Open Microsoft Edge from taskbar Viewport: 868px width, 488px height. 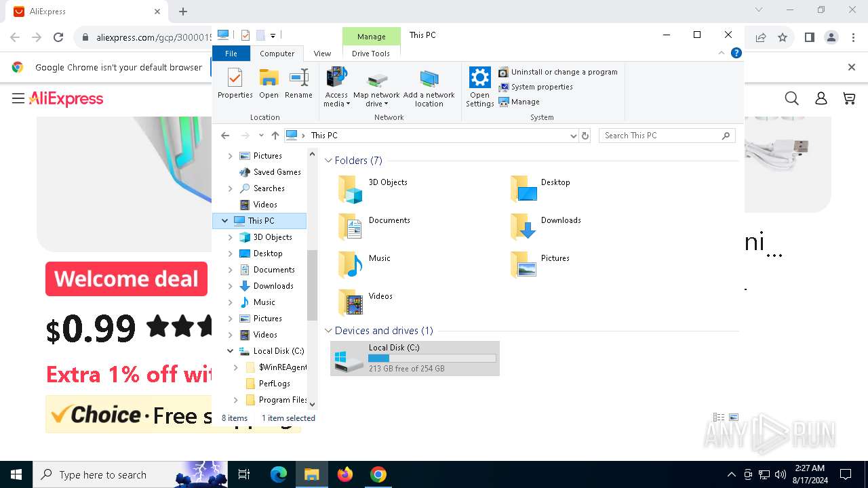[279, 474]
